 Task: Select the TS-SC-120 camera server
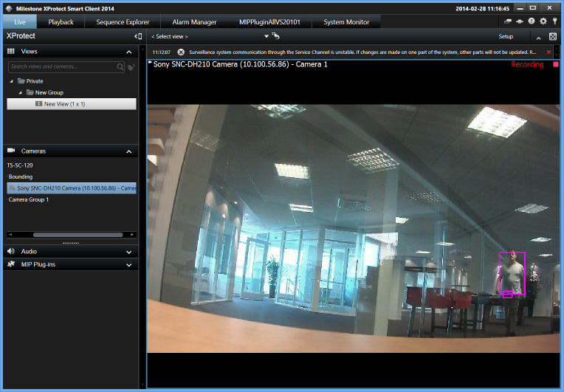[20, 165]
